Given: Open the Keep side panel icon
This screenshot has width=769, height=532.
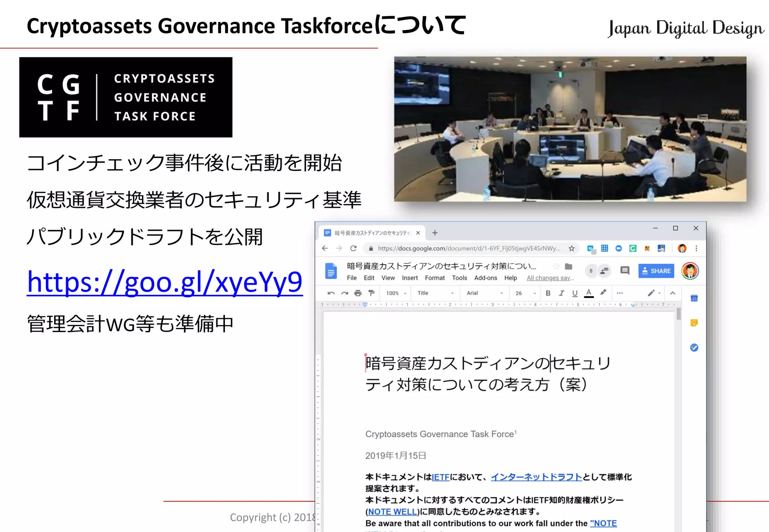Looking at the screenshot, I should click(x=694, y=323).
